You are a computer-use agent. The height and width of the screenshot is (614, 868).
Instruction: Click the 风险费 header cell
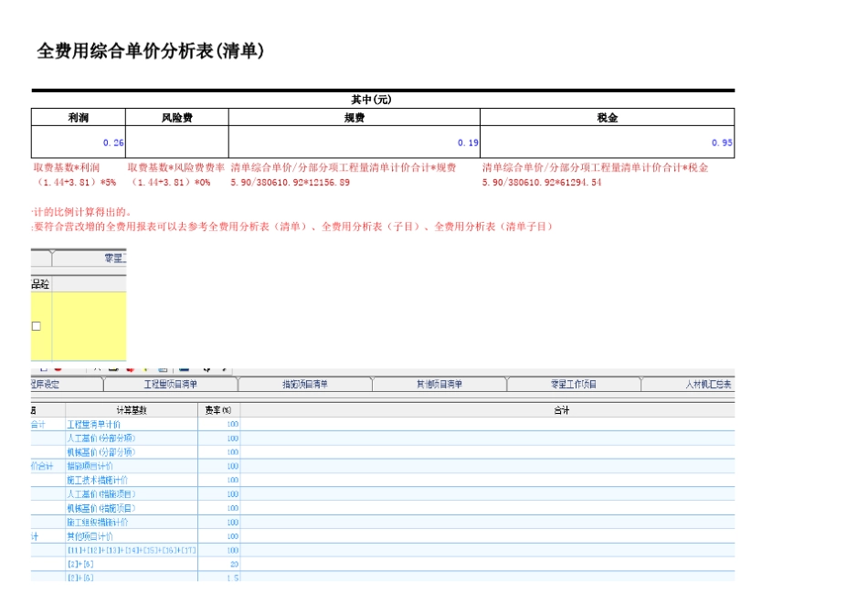(x=176, y=117)
